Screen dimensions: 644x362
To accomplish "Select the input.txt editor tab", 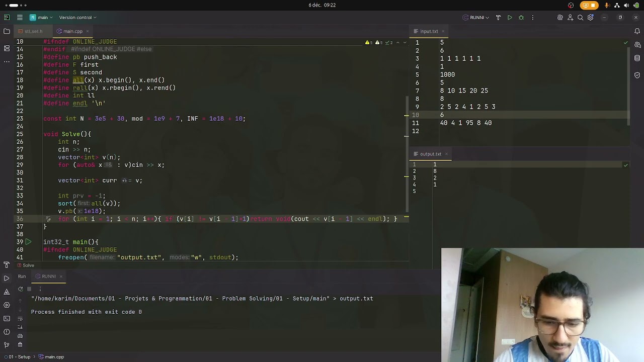I will (429, 31).
